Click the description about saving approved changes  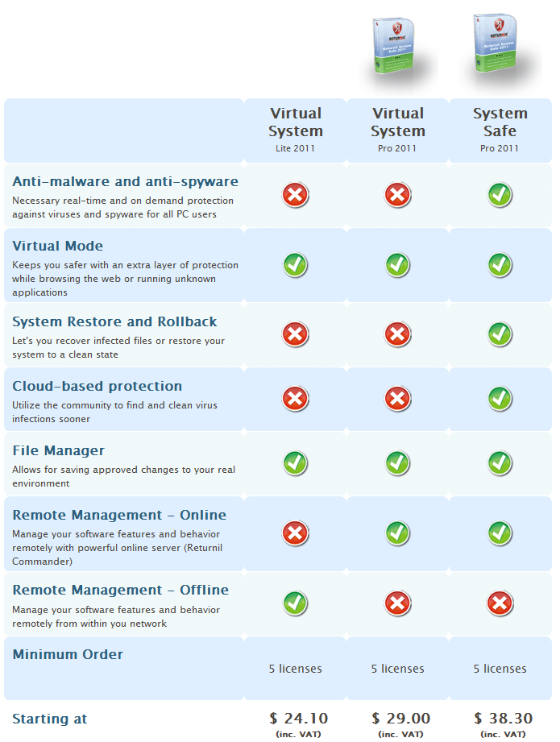pyautogui.click(x=123, y=476)
